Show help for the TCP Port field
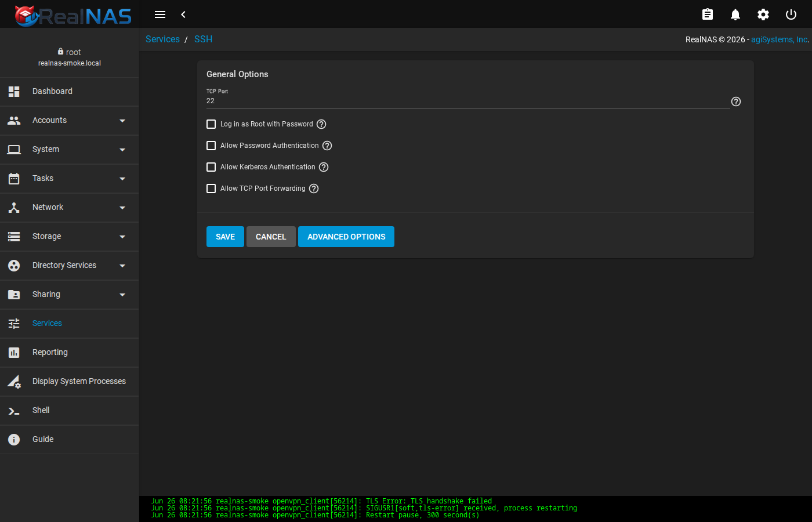The width and height of the screenshot is (812, 522). tap(736, 101)
